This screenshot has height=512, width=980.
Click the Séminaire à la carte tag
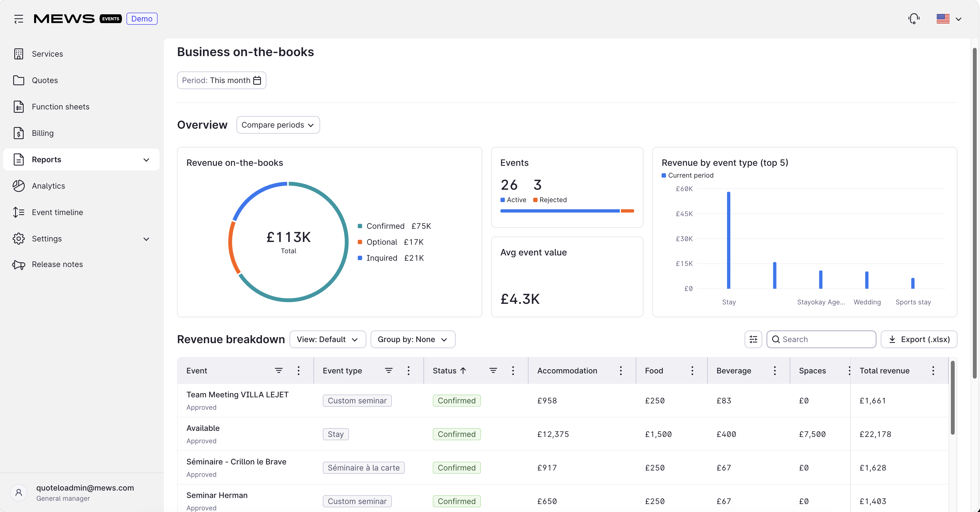(363, 467)
